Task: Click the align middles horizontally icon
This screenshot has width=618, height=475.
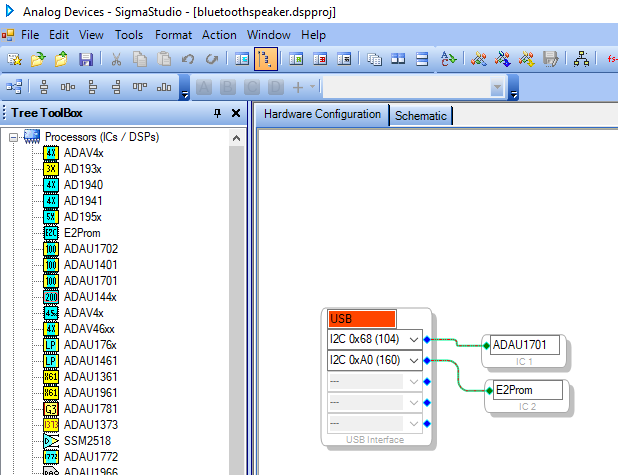Action: coord(68,87)
